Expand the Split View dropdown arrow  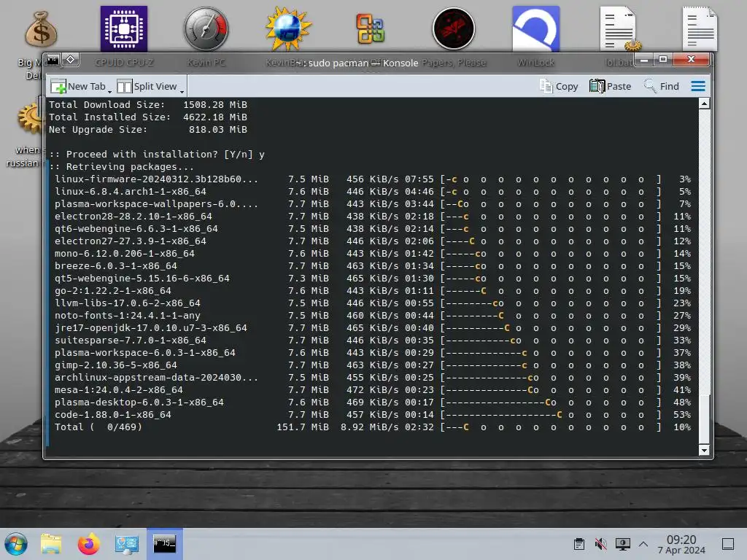click(x=182, y=90)
